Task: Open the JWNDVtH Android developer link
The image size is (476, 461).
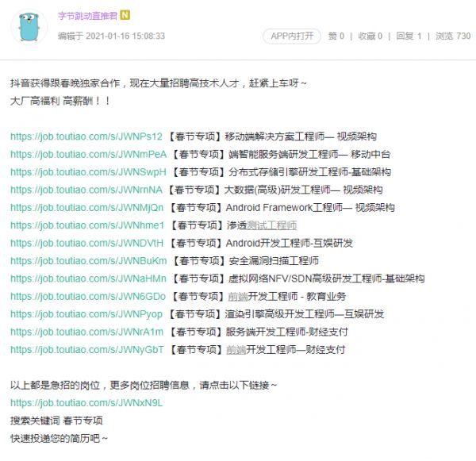Action: coord(86,243)
